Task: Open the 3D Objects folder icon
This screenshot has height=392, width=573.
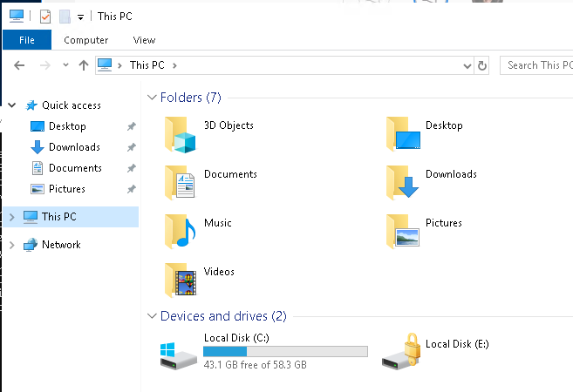Action: tap(181, 134)
